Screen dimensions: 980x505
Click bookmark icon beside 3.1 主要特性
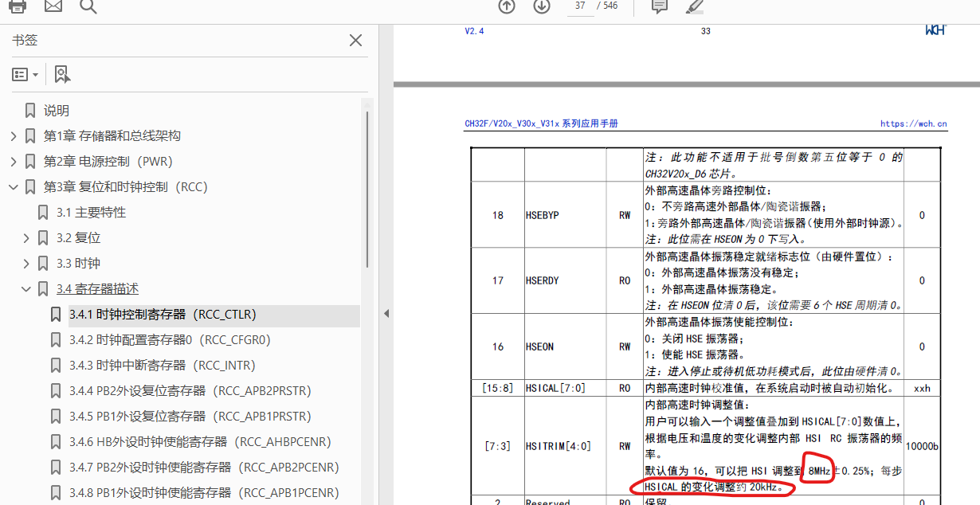[x=43, y=213]
